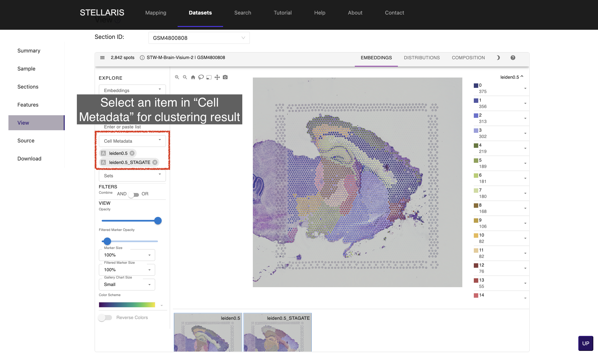Open the Search nav item
The width and height of the screenshot is (598, 364).
pyautogui.click(x=243, y=13)
